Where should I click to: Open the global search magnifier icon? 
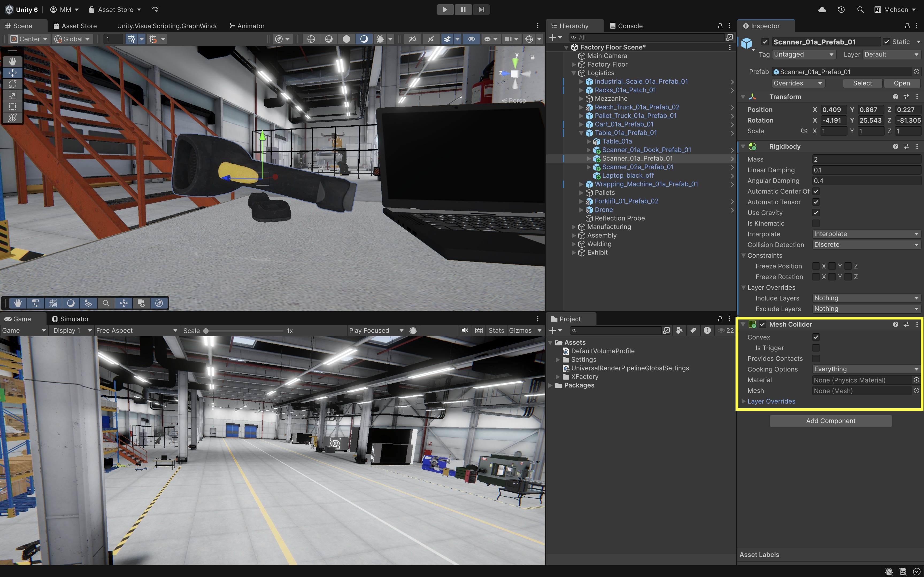tap(860, 10)
